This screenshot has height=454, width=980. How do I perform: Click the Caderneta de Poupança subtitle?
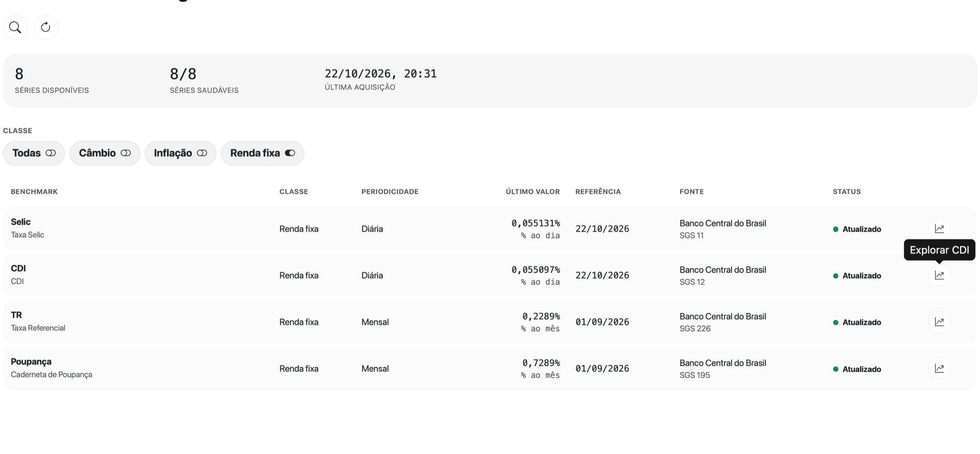point(51,375)
